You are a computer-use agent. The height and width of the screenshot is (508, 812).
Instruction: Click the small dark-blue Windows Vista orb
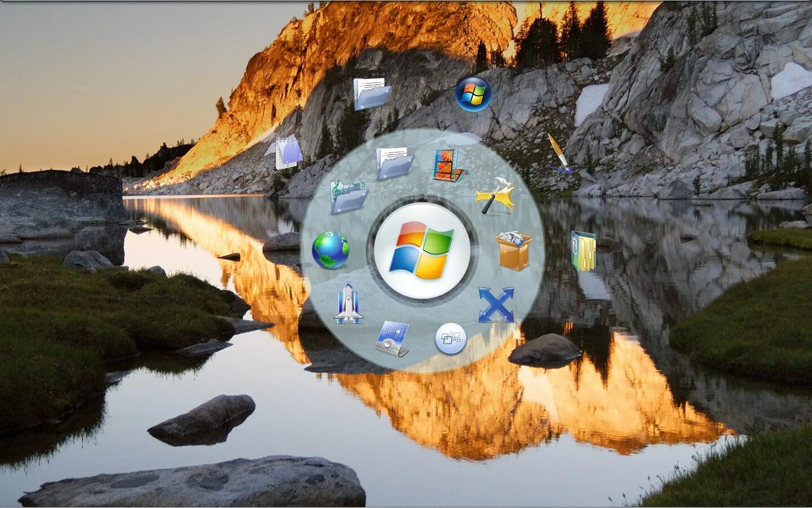(x=473, y=94)
